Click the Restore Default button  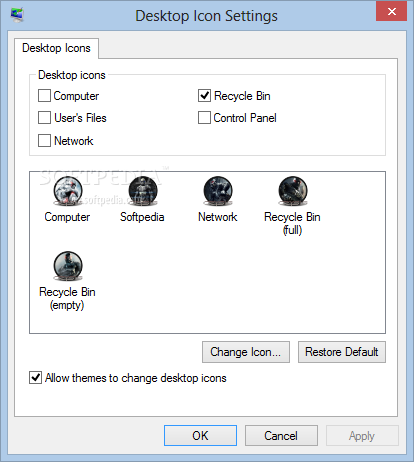(x=342, y=352)
